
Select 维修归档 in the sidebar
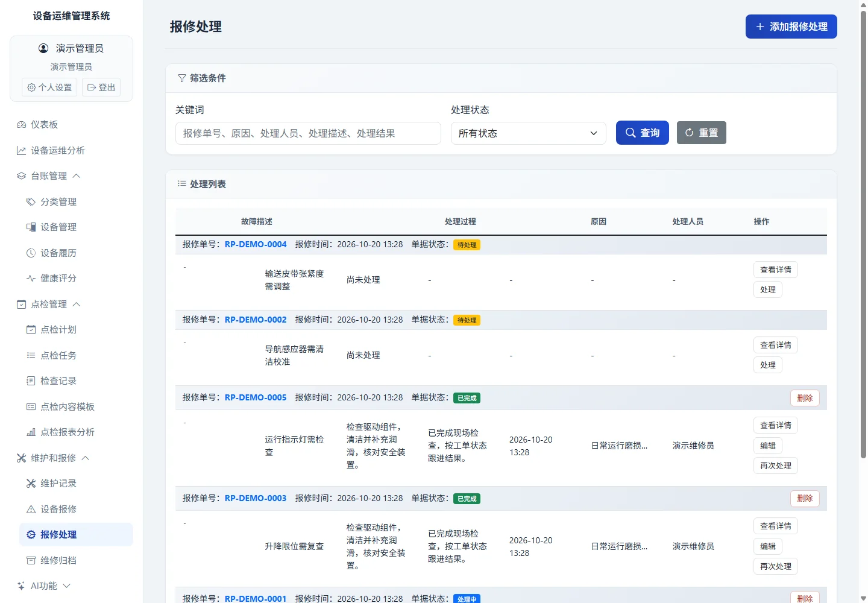(x=76, y=561)
